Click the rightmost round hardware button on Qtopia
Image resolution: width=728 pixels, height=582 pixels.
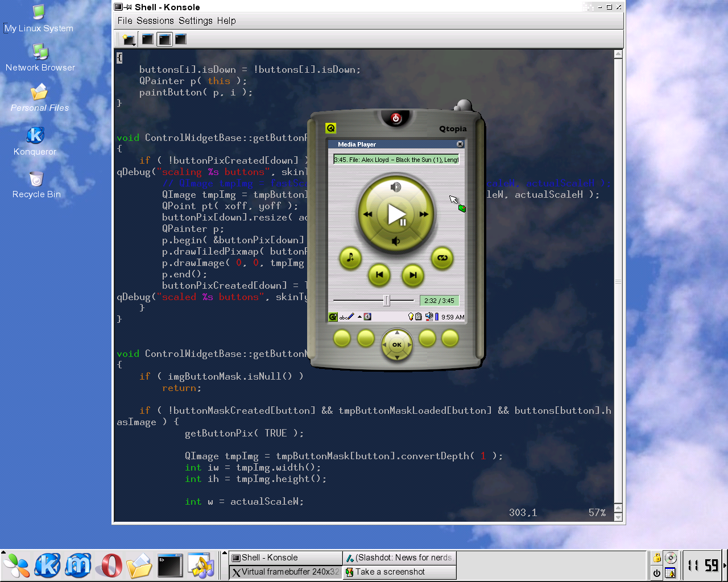450,339
